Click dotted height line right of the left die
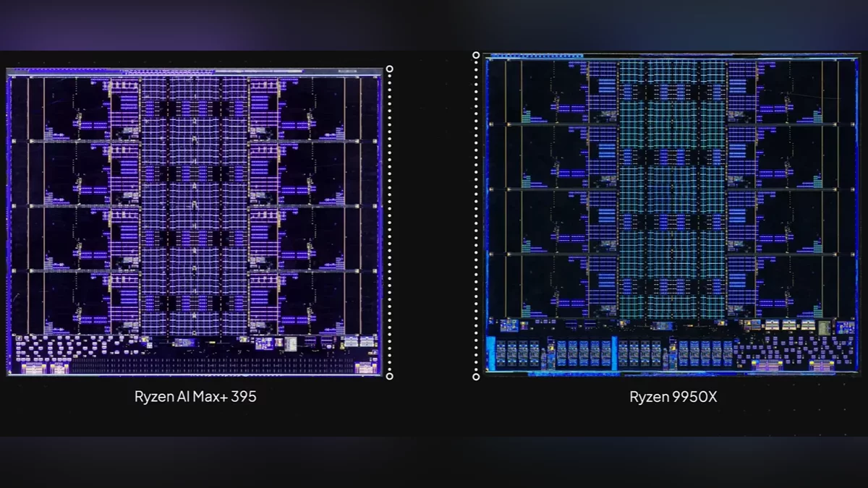868x488 pixels. [x=390, y=217]
